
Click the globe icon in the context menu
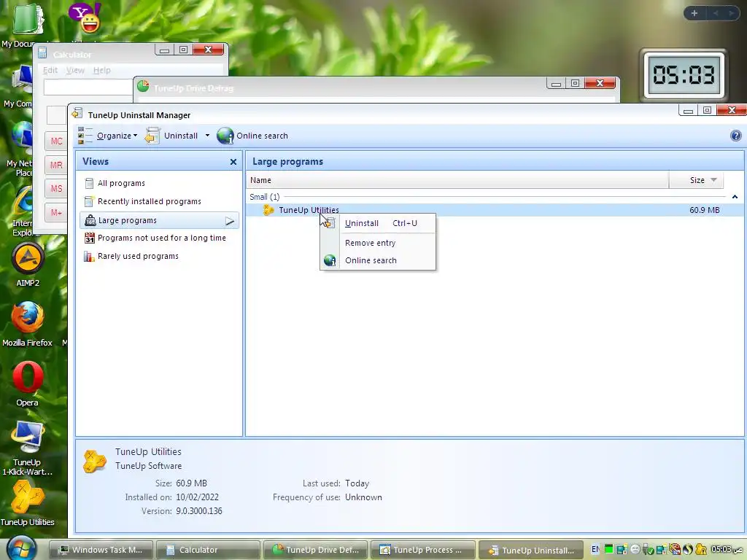pos(330,260)
